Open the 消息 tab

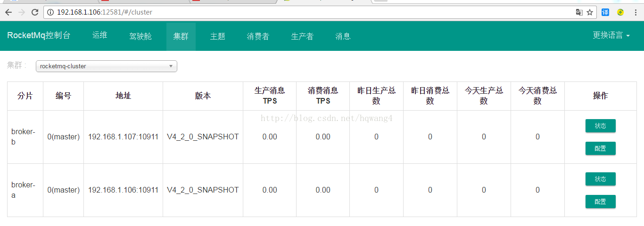click(x=343, y=36)
